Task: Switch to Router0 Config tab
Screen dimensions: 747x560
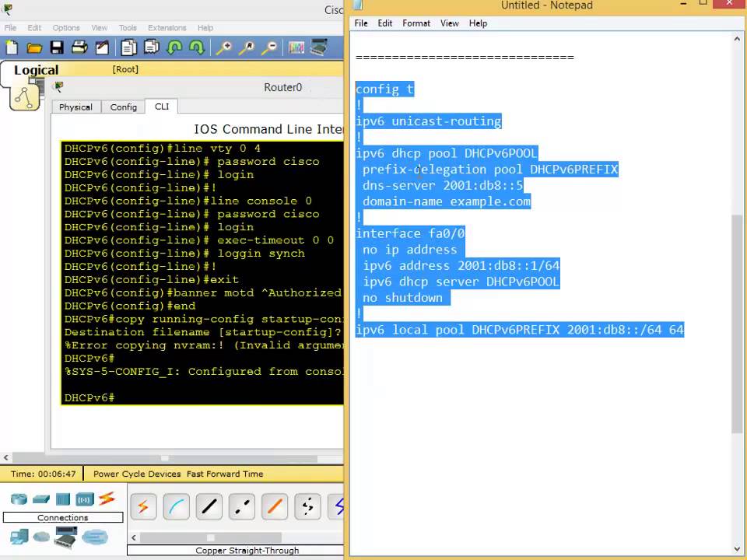Action: click(124, 107)
